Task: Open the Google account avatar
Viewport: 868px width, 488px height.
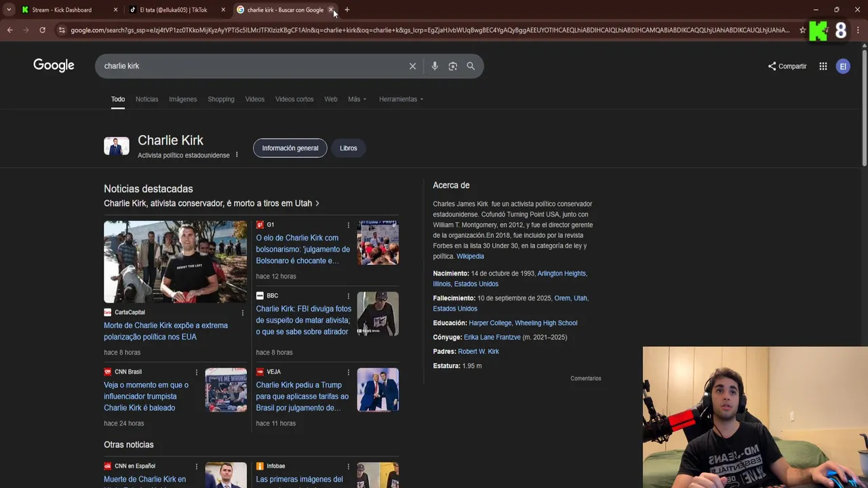Action: 843,66
